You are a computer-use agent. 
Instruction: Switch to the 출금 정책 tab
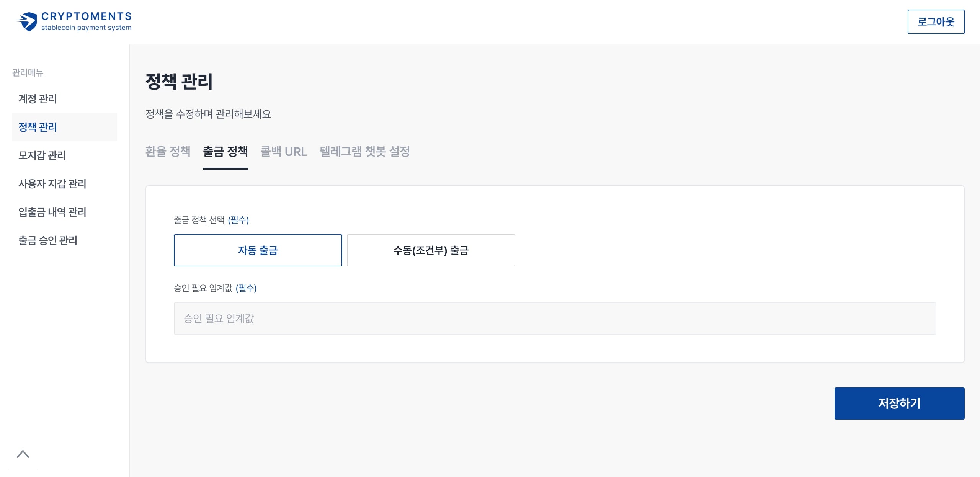(225, 152)
